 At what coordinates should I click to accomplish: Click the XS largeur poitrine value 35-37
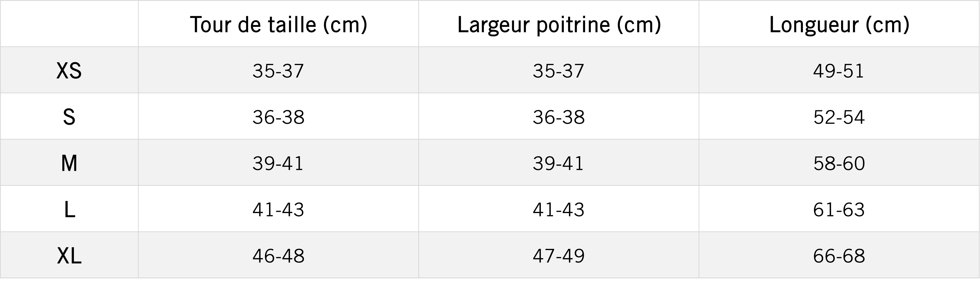pyautogui.click(x=558, y=71)
